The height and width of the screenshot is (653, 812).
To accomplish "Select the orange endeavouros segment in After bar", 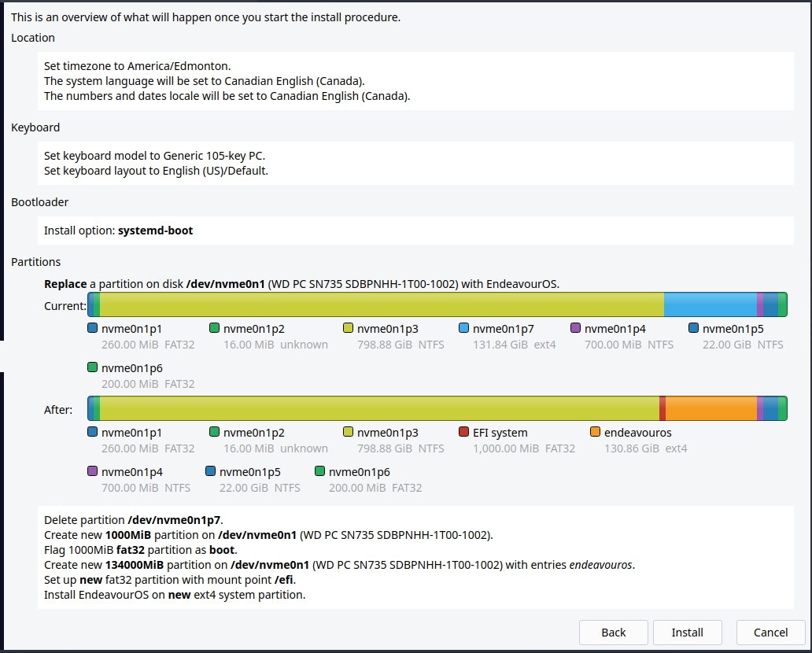I will click(711, 408).
